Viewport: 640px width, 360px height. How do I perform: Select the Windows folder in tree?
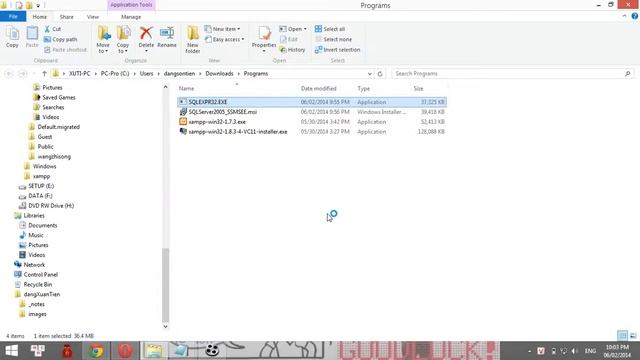[44, 166]
